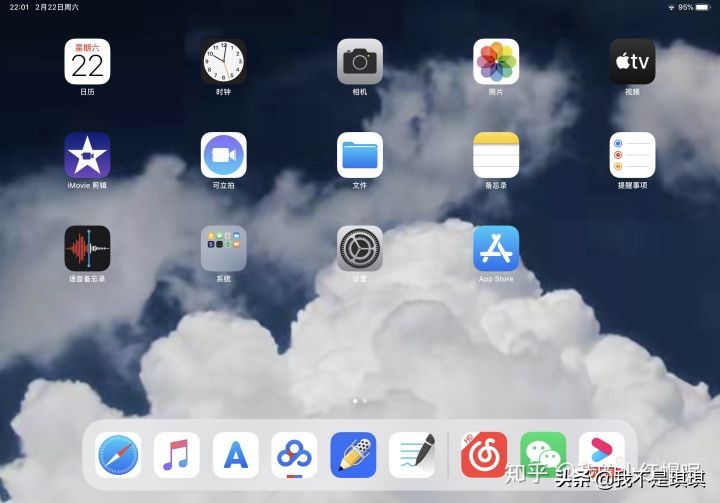Open the blue letter A app in dock
The height and width of the screenshot is (503, 720).
tap(236, 455)
